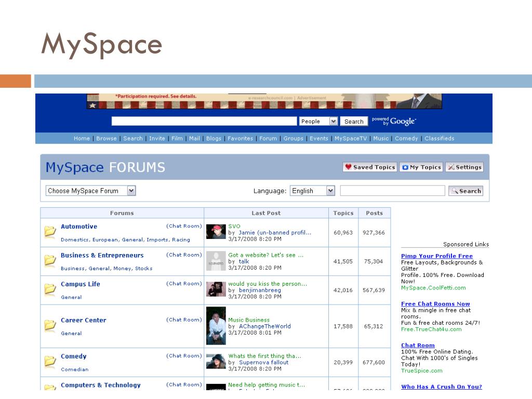Open Campus Life Chat Room link

point(184,284)
